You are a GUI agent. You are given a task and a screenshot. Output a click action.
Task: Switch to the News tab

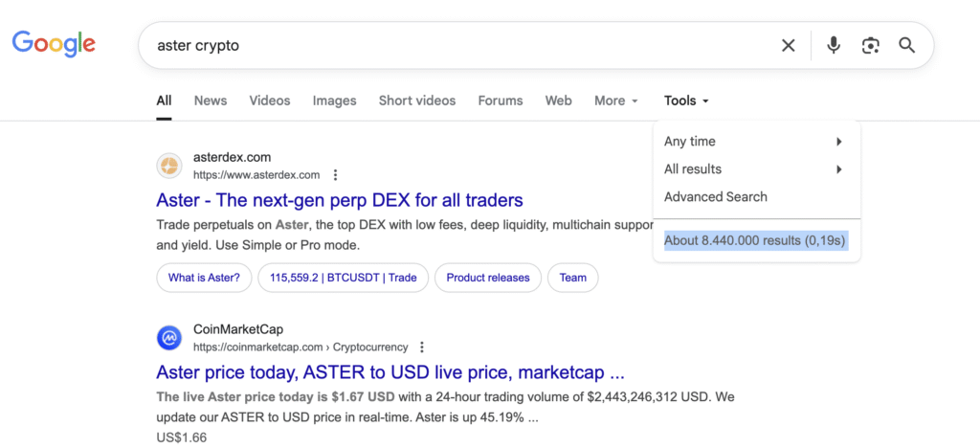point(211,101)
